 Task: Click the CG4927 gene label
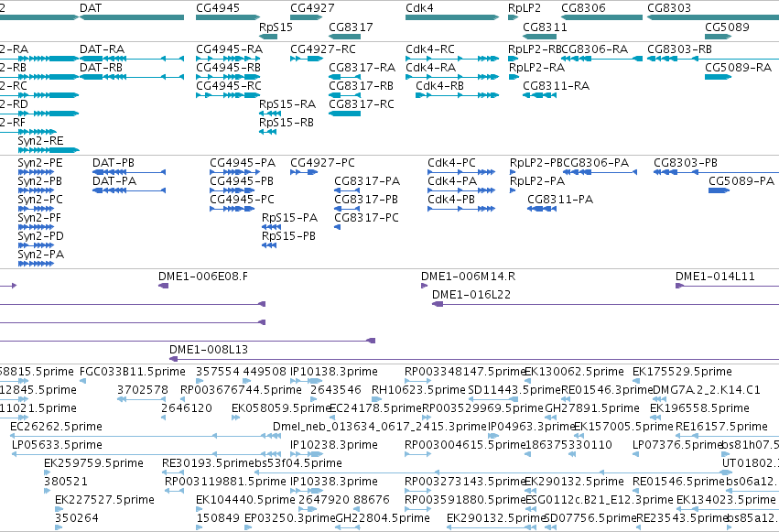point(312,8)
